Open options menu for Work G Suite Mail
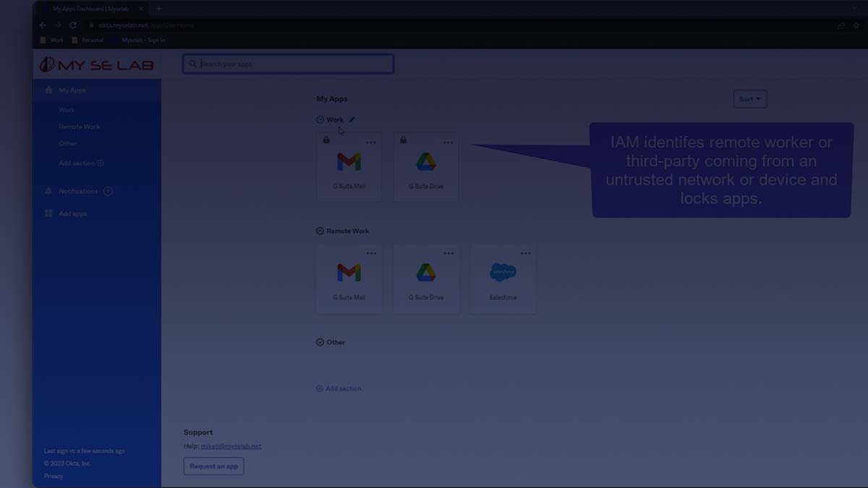This screenshot has height=488, width=868. coord(371,142)
